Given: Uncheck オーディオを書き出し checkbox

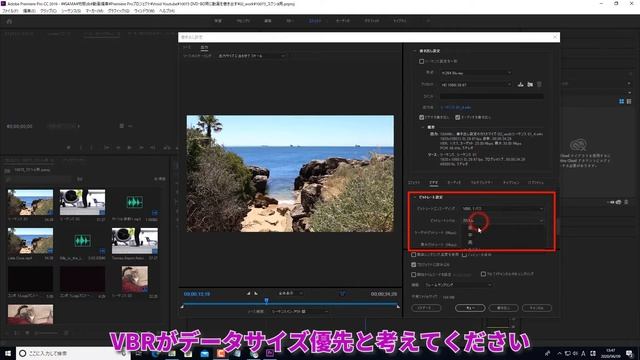Looking at the screenshot, I should [x=458, y=117].
